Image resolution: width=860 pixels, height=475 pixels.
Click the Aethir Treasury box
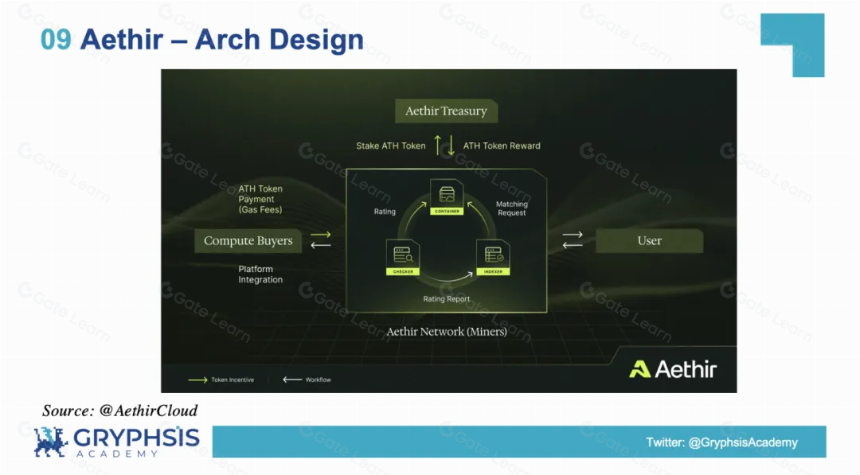pyautogui.click(x=446, y=111)
